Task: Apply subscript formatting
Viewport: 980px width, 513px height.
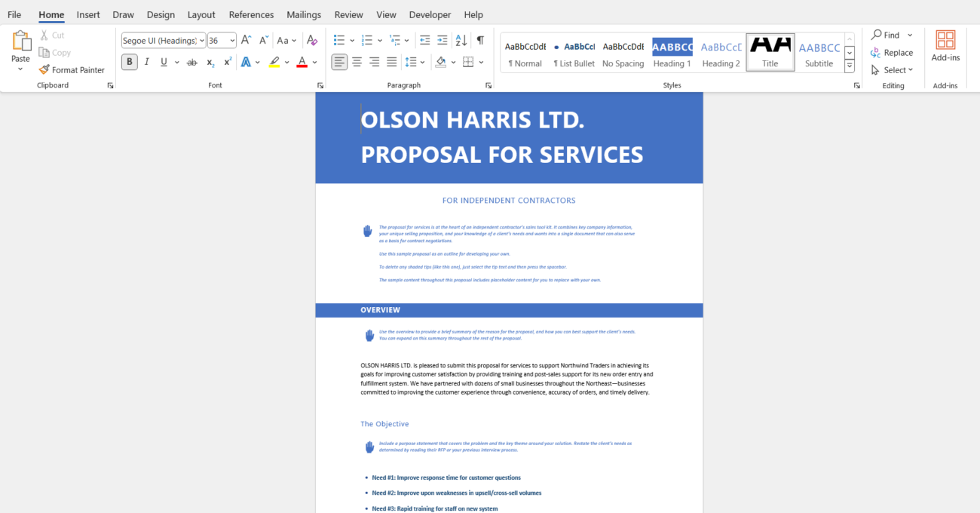Action: click(x=211, y=63)
